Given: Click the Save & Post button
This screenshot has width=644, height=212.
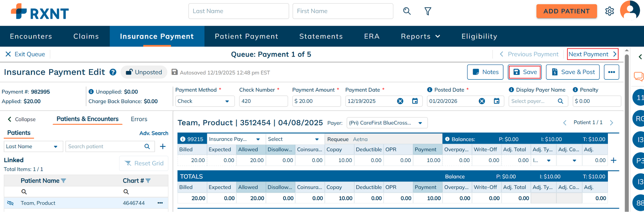Looking at the screenshot, I should pos(572,72).
